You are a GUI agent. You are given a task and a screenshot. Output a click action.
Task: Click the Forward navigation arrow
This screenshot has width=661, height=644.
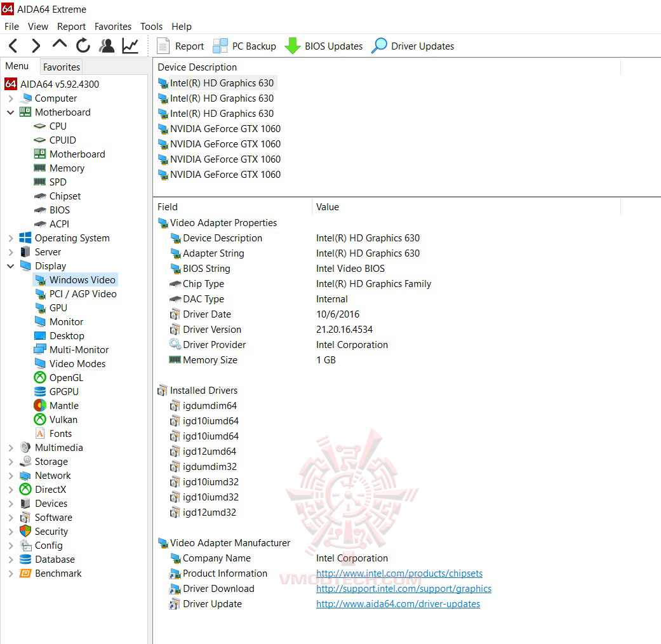36,46
